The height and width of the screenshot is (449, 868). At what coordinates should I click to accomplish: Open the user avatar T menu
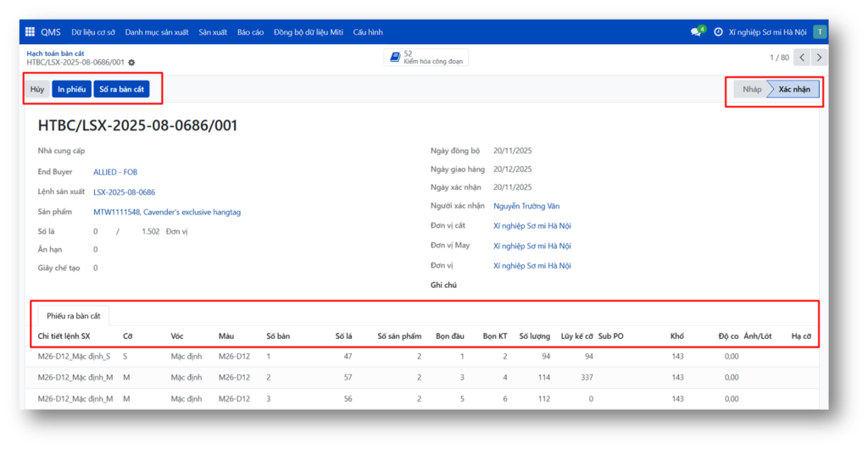coord(820,32)
